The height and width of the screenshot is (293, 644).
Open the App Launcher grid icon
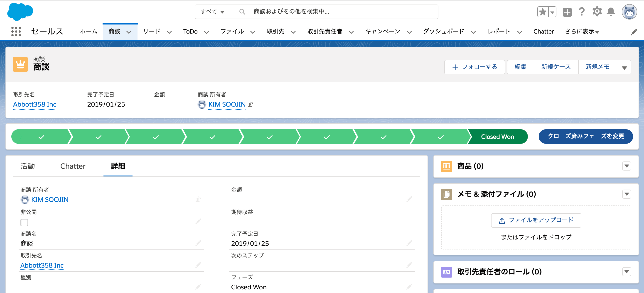point(16,32)
